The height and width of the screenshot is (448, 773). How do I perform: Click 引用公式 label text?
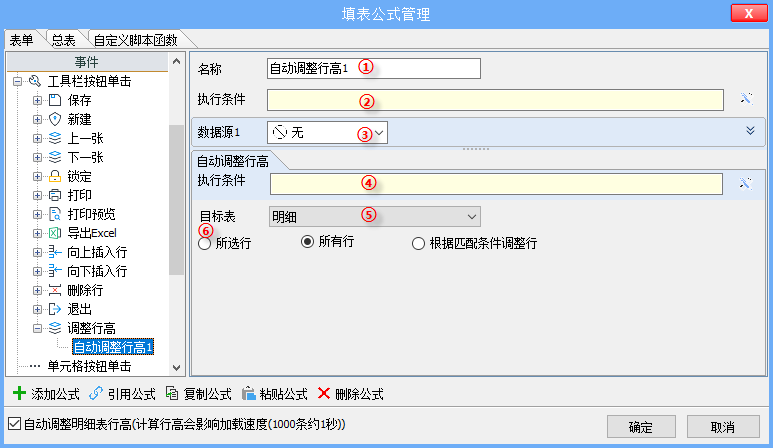(132, 394)
